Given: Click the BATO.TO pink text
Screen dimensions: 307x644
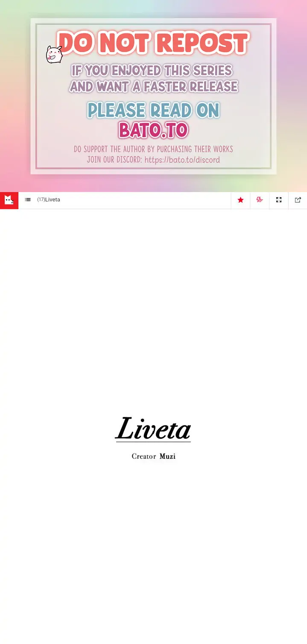Looking at the screenshot, I should tap(153, 130).
